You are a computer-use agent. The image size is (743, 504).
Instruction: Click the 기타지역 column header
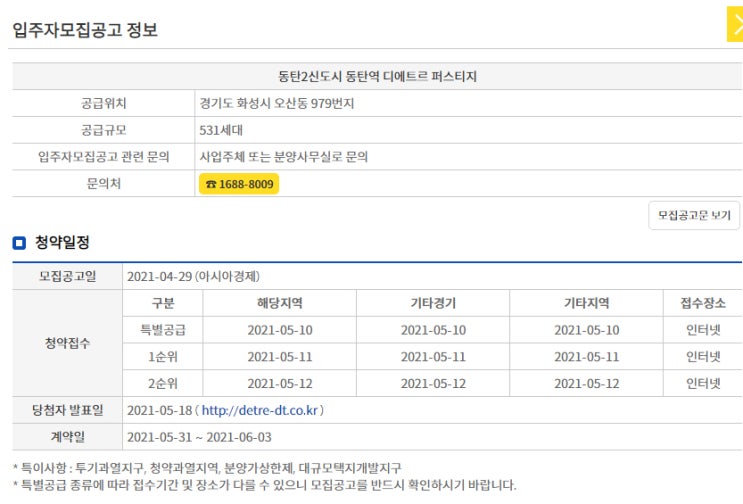[x=587, y=303]
